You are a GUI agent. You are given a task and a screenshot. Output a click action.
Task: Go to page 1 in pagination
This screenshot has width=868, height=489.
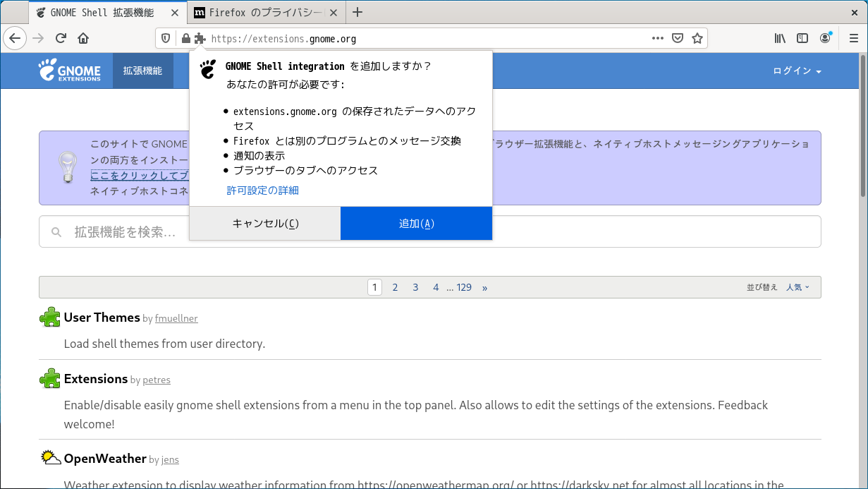[x=374, y=287]
